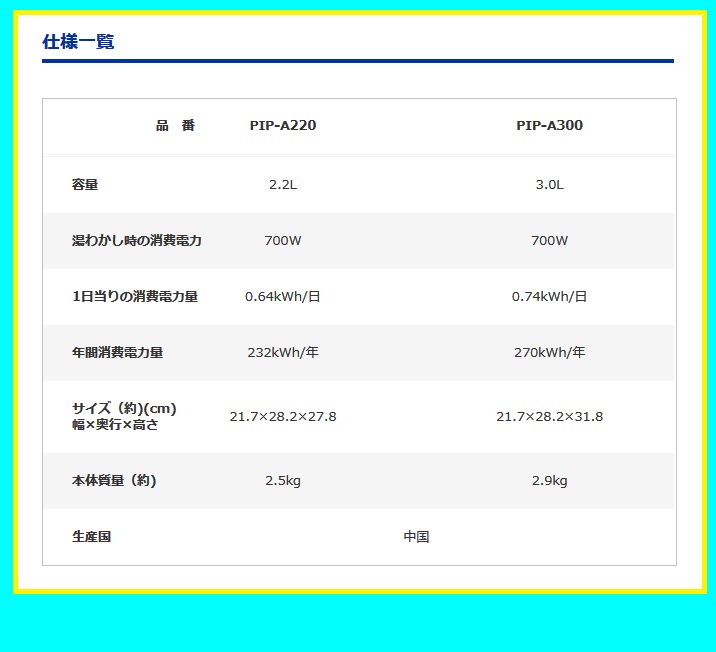Select the 0.64kWh/日 value
Image resolution: width=716 pixels, height=652 pixels.
283,297
